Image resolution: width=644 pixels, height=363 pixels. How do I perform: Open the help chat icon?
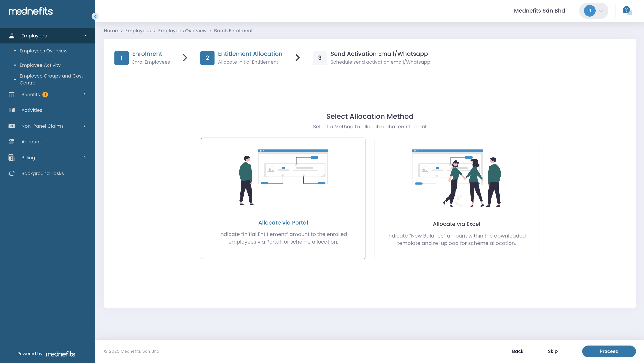coord(627,11)
